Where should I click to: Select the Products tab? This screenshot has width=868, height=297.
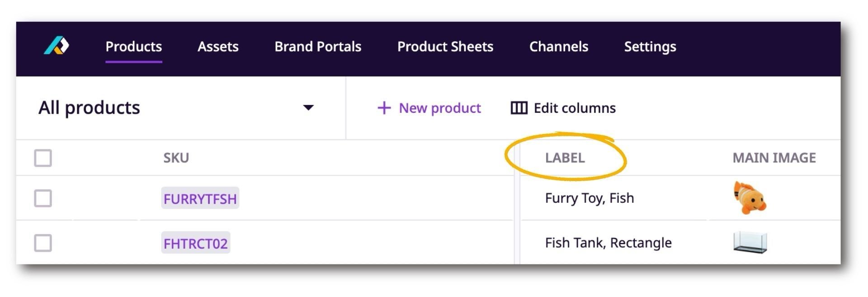pos(133,47)
